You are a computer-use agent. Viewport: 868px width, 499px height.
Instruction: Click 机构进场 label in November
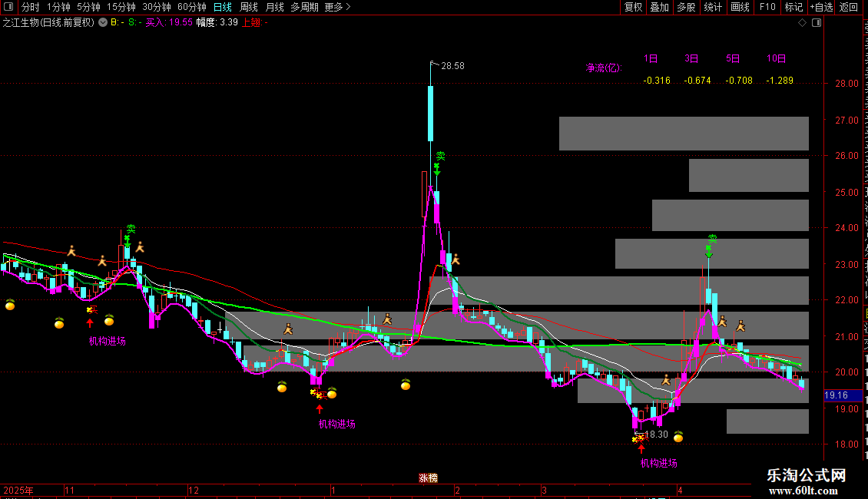tap(108, 341)
